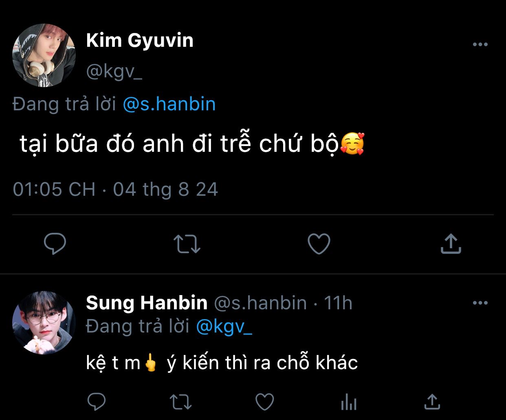Click the @kgv_ mention link
The height and width of the screenshot is (420, 506).
(224, 326)
